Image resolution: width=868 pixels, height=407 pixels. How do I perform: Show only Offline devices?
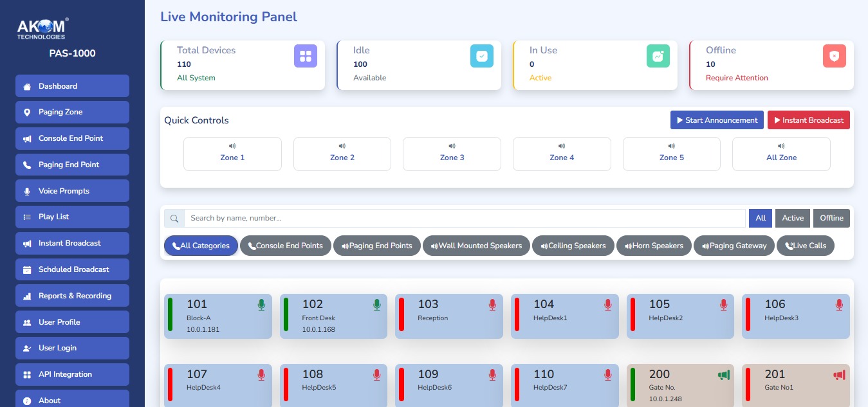point(831,218)
